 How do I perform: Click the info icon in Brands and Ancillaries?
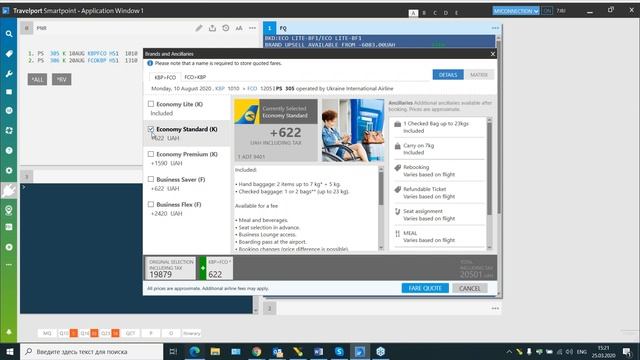pos(150,63)
